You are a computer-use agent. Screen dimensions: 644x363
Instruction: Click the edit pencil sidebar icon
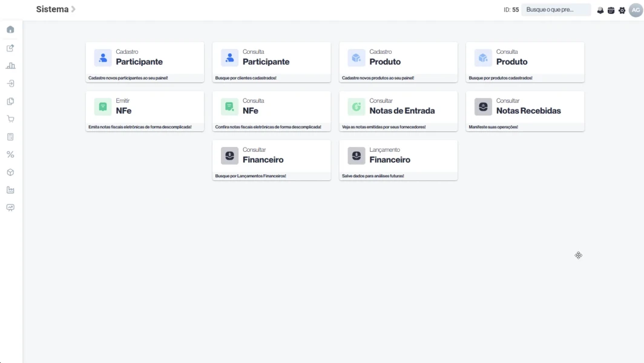coord(10,48)
